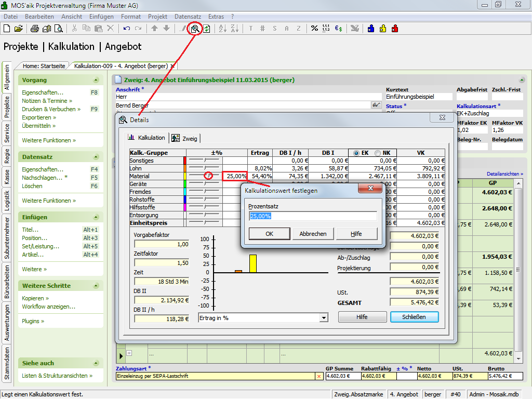Click the euro-dollar currency toolbar icon
Viewport: 532px width, 399px height.
click(338, 29)
